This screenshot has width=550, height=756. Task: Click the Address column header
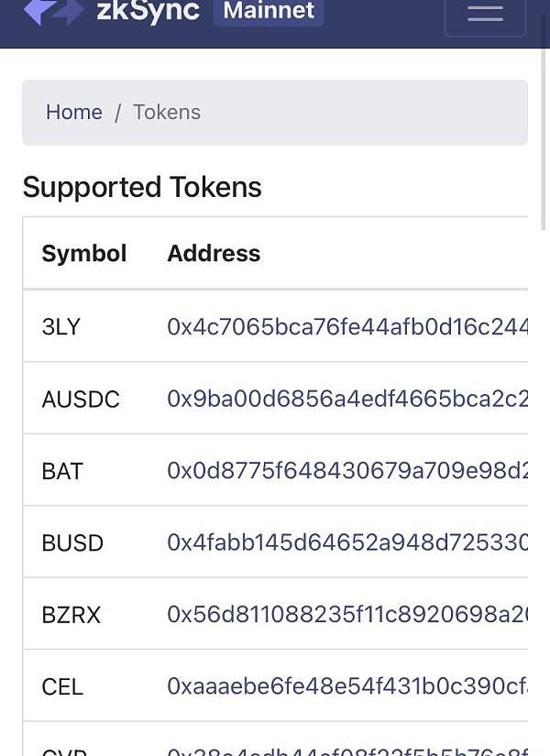coord(214,253)
